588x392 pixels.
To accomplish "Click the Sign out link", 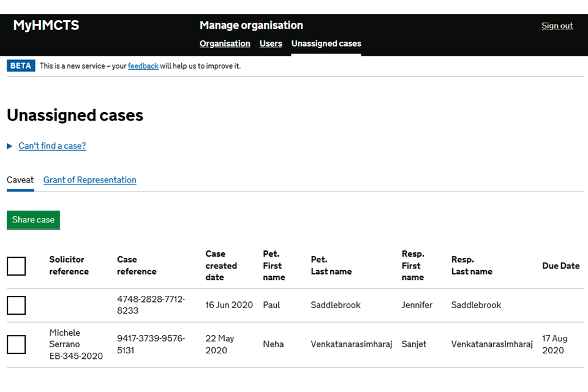I will (557, 26).
